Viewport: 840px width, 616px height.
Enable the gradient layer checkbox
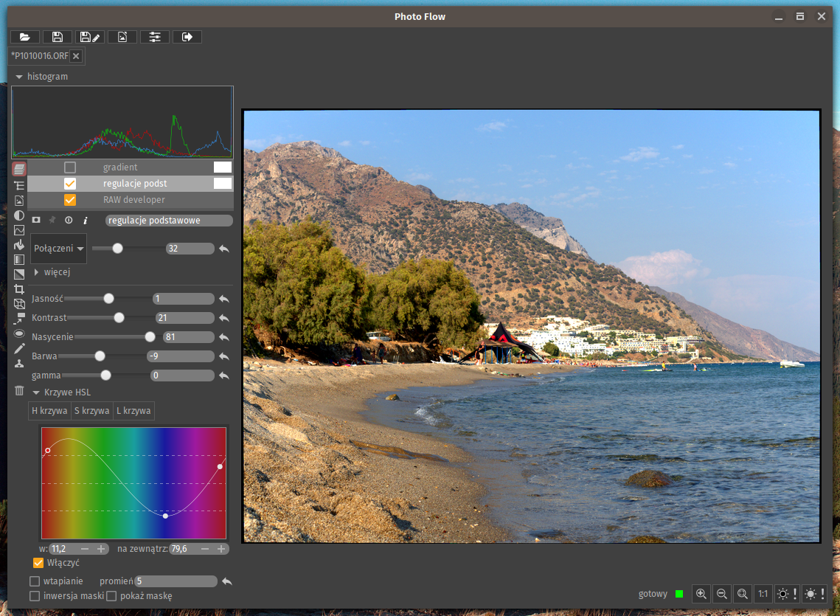(69, 167)
